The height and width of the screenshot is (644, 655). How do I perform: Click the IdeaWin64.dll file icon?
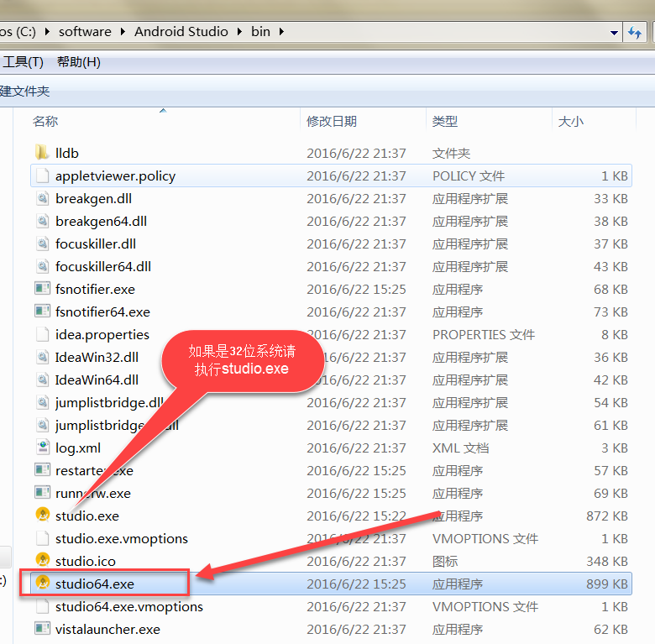tap(42, 380)
